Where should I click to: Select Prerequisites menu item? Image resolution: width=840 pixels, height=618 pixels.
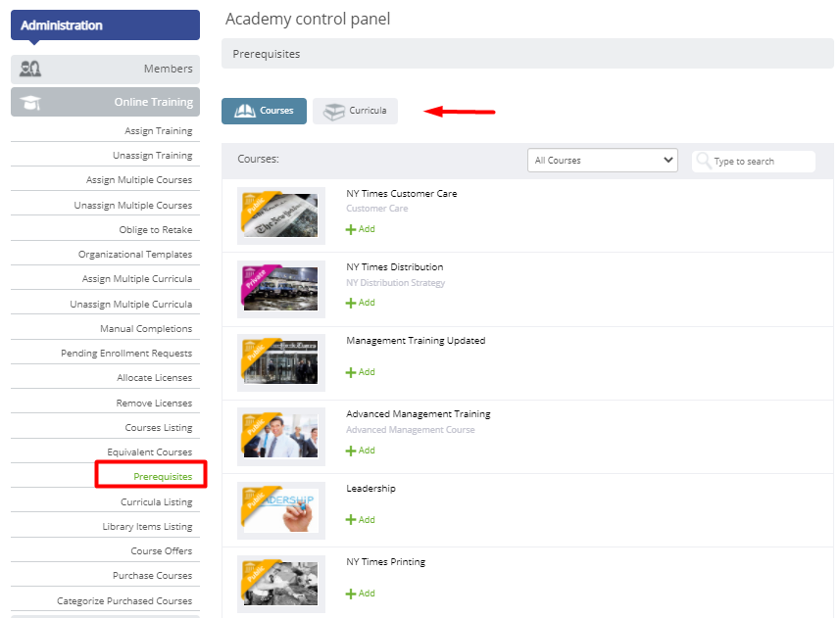pyautogui.click(x=163, y=476)
